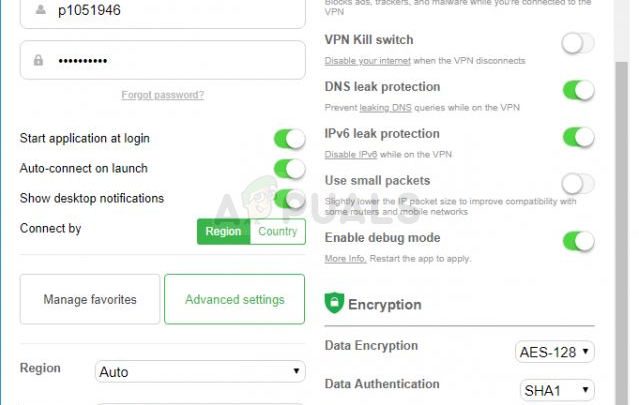Switch Connect by to Country
This screenshot has height=405, width=639.
277,231
